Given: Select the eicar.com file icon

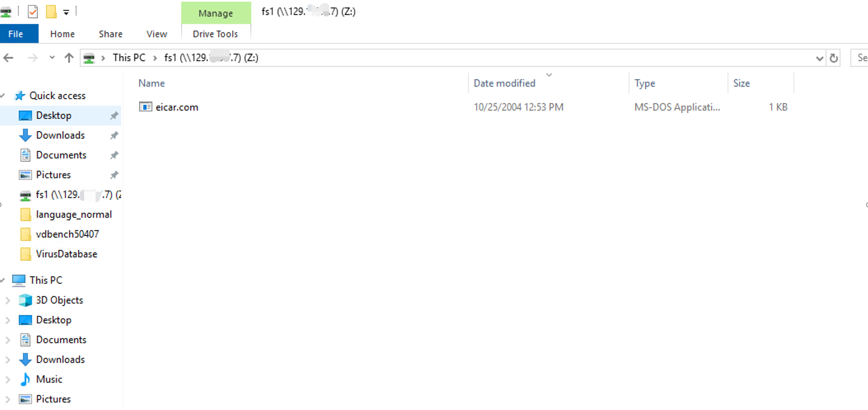Looking at the screenshot, I should pyautogui.click(x=145, y=107).
